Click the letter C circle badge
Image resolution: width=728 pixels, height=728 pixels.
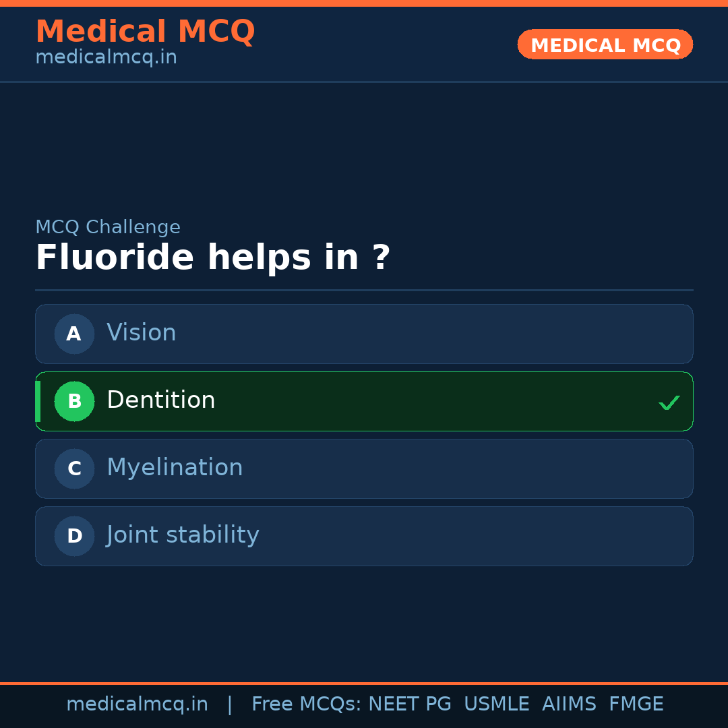pyautogui.click(x=74, y=468)
